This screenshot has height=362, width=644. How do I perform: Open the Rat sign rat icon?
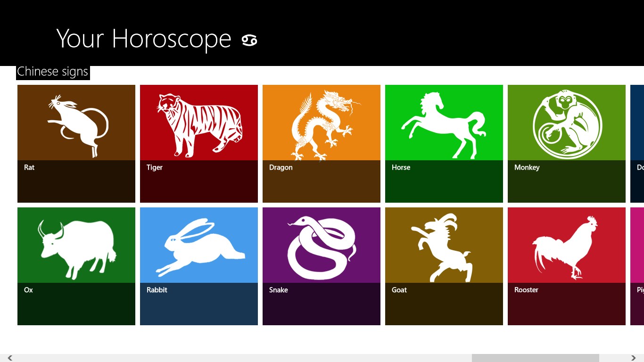coord(78,126)
